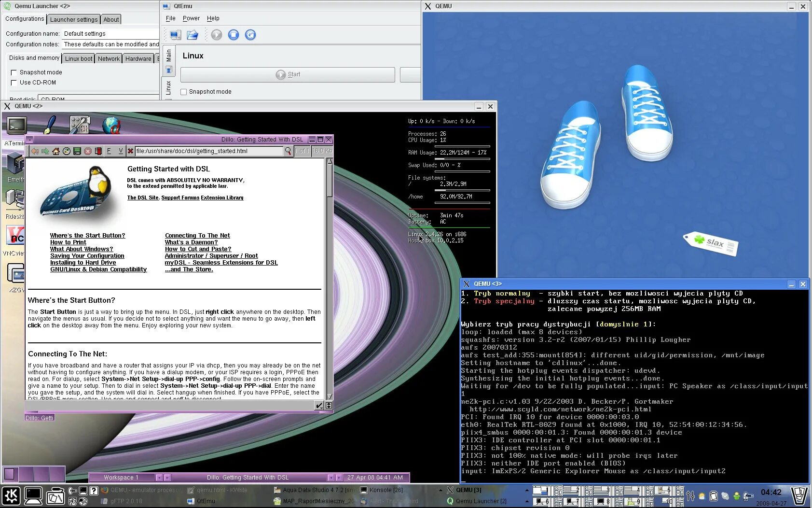
Task: Click KDE panel clock 04:42
Action: click(771, 493)
